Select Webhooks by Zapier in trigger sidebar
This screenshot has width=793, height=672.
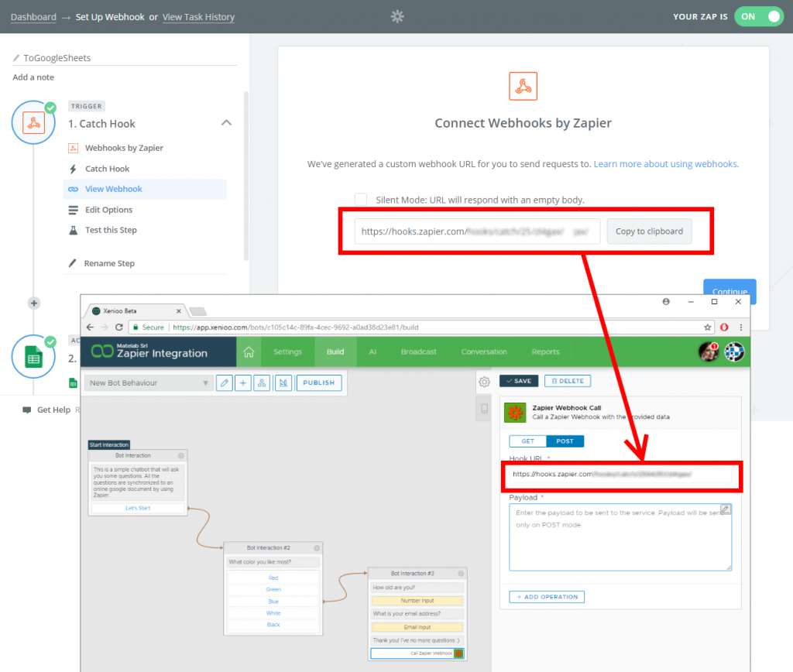click(x=124, y=148)
